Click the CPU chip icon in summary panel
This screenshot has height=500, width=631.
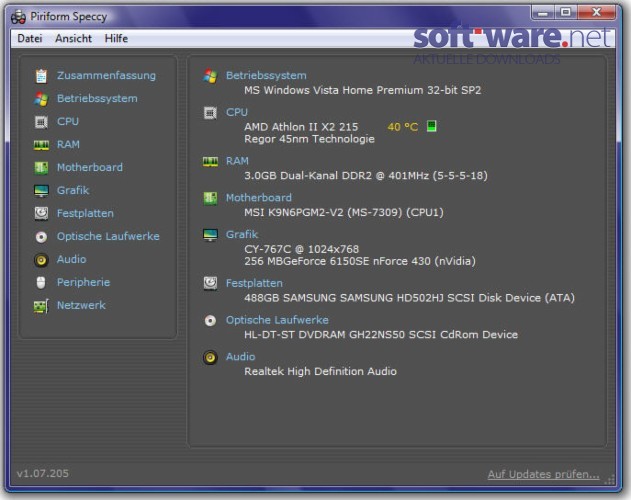[x=210, y=113]
